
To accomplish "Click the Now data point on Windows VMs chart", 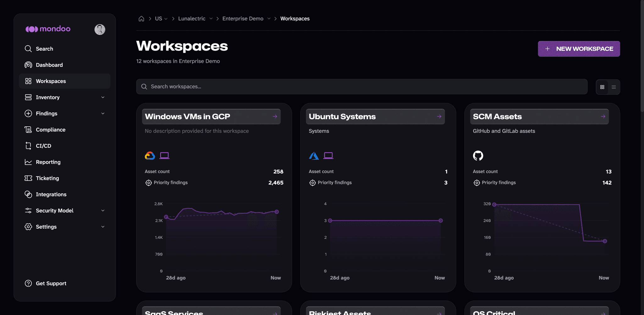I will point(277,212).
